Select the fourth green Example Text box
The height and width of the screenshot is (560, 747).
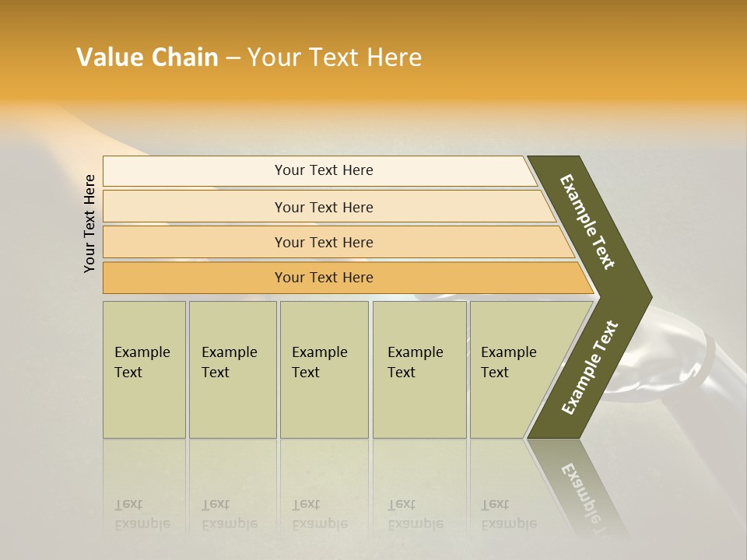click(419, 369)
